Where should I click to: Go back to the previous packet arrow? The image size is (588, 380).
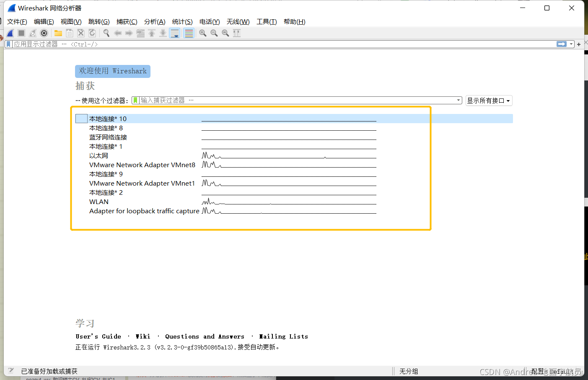pyautogui.click(x=118, y=33)
